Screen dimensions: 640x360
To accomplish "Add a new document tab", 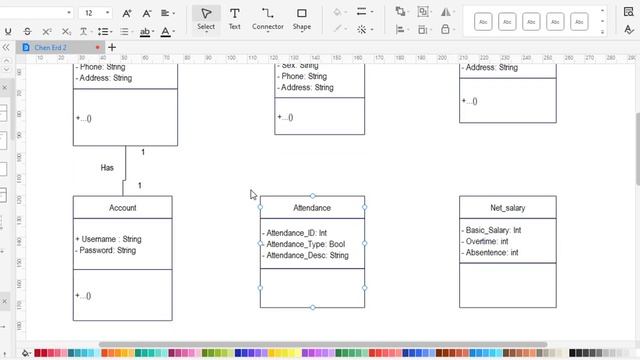I will (112, 47).
